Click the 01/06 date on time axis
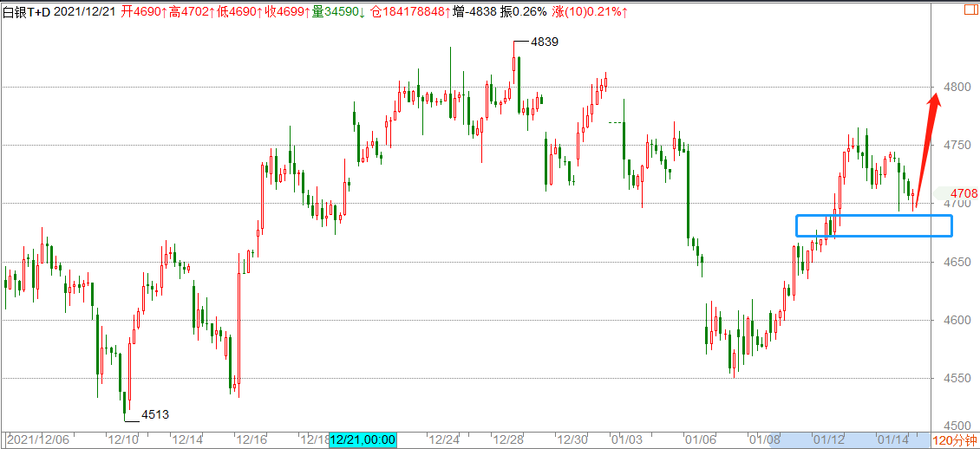The width and height of the screenshot is (980, 449). (x=699, y=439)
